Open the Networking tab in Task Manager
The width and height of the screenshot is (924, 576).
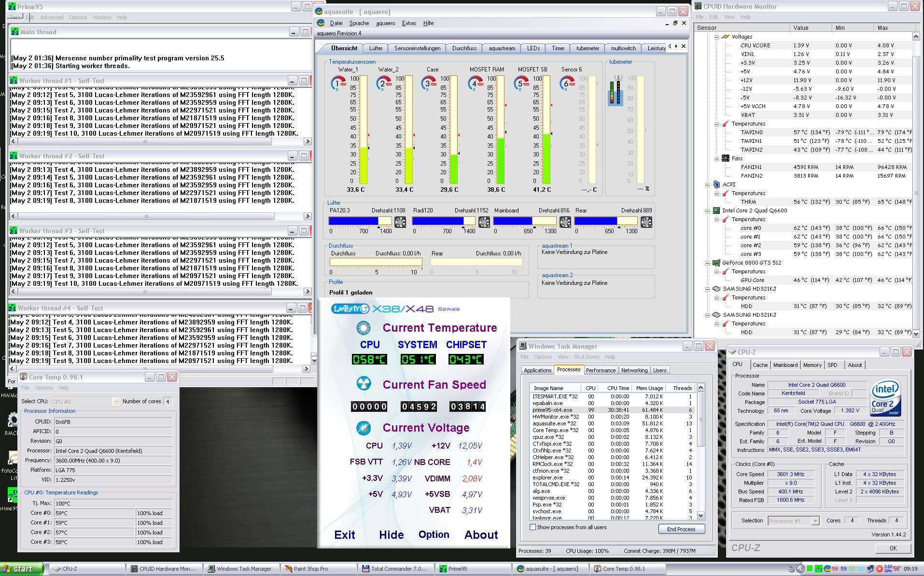coord(634,370)
